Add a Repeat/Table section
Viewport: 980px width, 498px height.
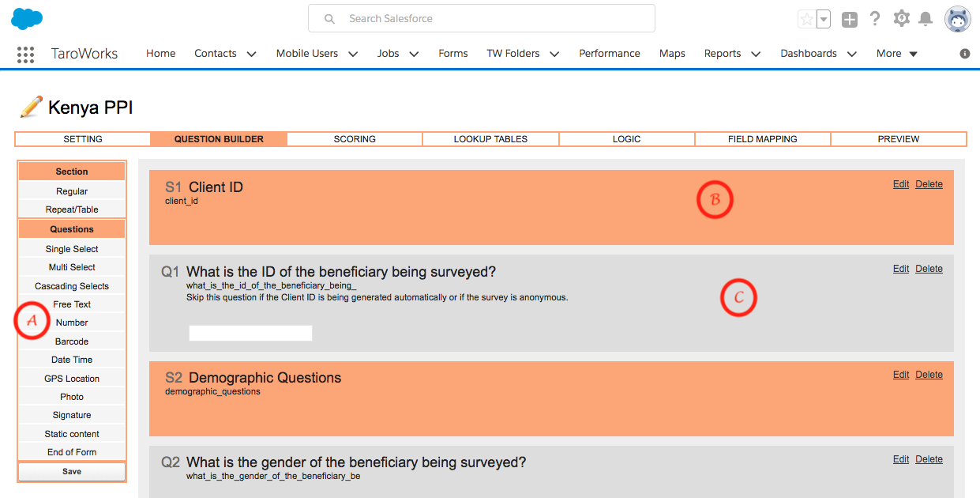[72, 209]
